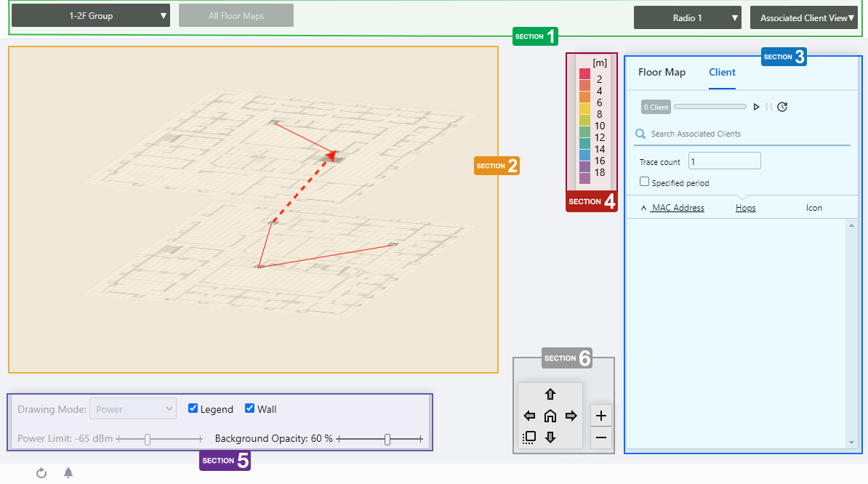Expand the Radio 1 dropdown
Screen dimensions: 868x484
pyautogui.click(x=687, y=18)
